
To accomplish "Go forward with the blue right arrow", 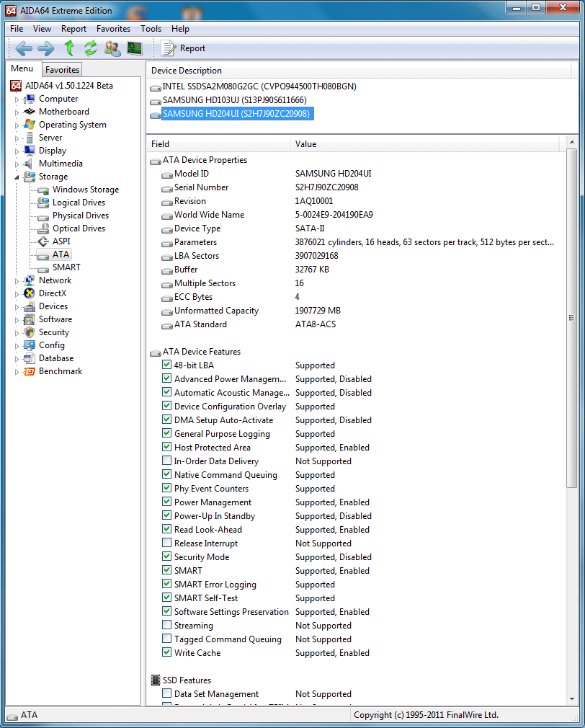I will 45,48.
